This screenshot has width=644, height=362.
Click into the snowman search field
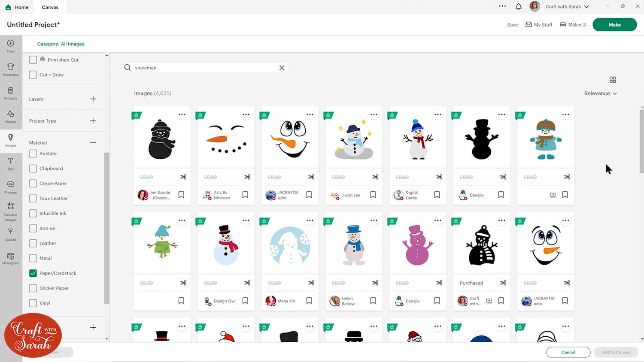click(205, 68)
